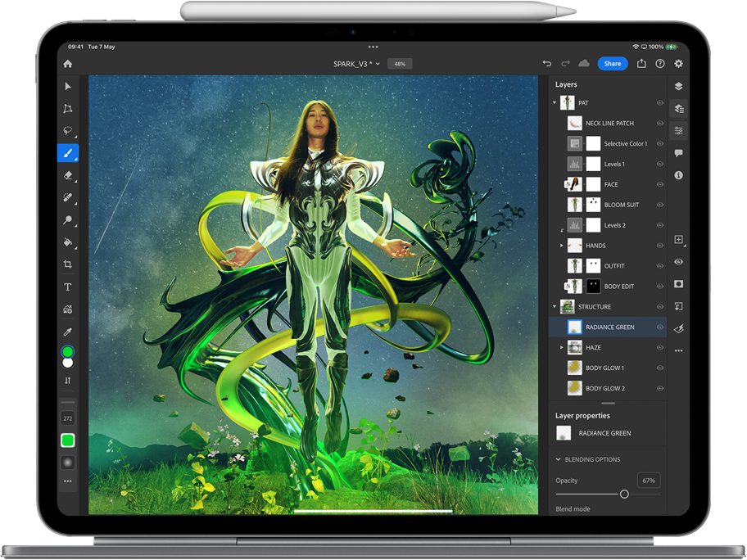This screenshot has width=747, height=560.
Task: Open document info icon
Action: [x=679, y=175]
